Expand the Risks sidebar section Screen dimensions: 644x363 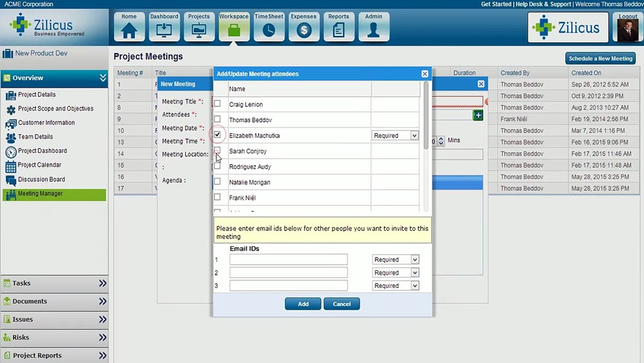click(x=103, y=338)
